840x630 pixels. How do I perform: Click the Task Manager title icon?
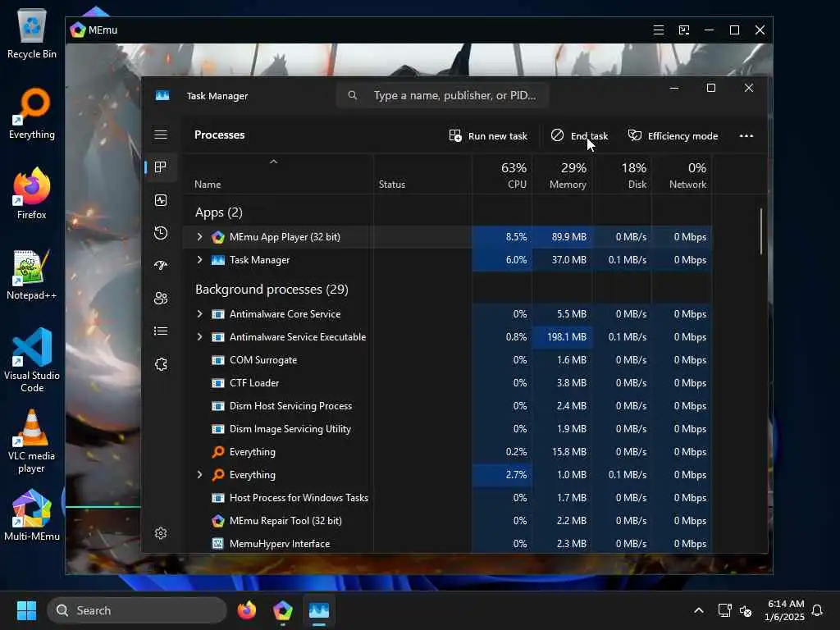click(x=162, y=95)
